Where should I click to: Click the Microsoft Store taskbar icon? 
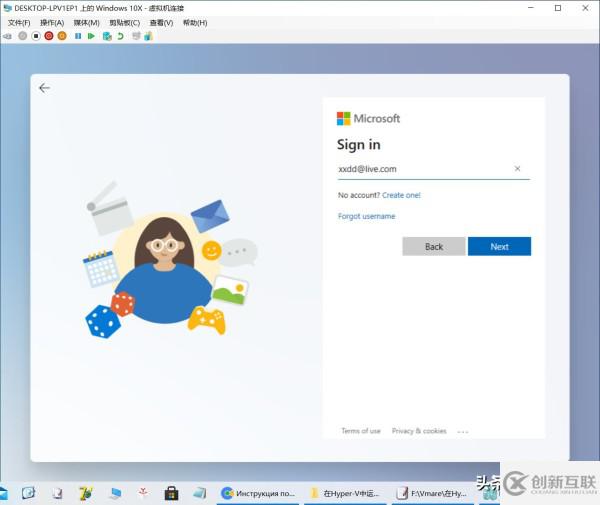pyautogui.click(x=171, y=494)
